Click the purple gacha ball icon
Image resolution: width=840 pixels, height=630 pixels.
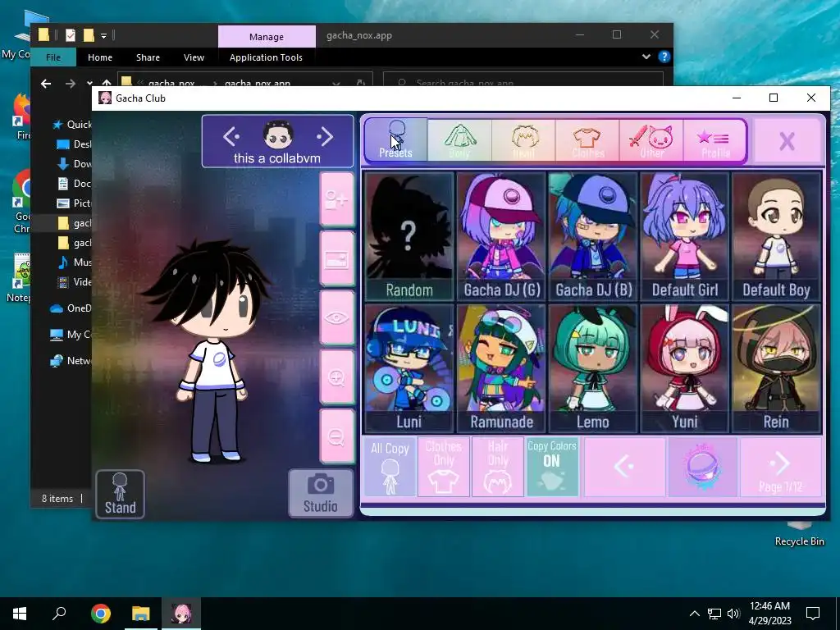[703, 467]
